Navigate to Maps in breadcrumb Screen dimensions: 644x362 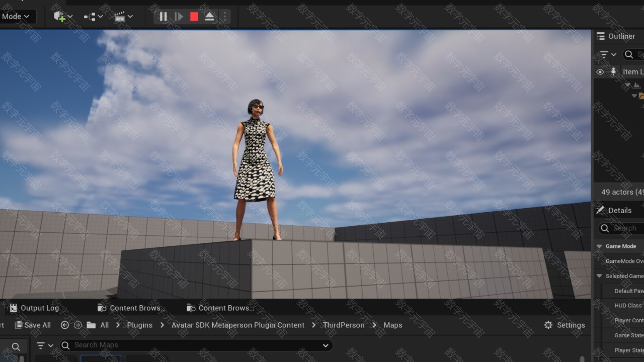pos(393,325)
